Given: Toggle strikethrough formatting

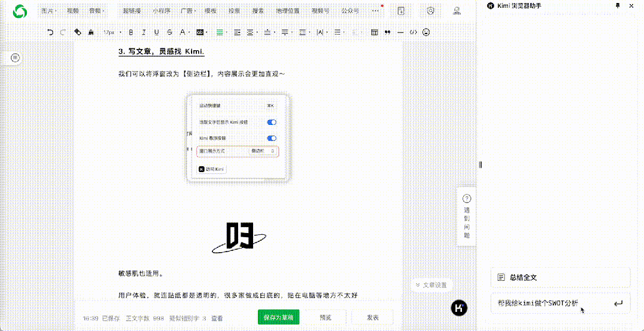Looking at the screenshot, I should [170, 32].
